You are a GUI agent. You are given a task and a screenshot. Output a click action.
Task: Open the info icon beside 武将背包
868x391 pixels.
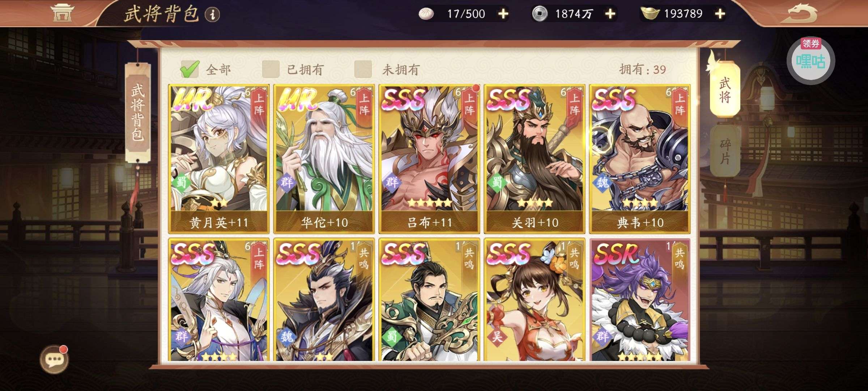[x=212, y=14]
